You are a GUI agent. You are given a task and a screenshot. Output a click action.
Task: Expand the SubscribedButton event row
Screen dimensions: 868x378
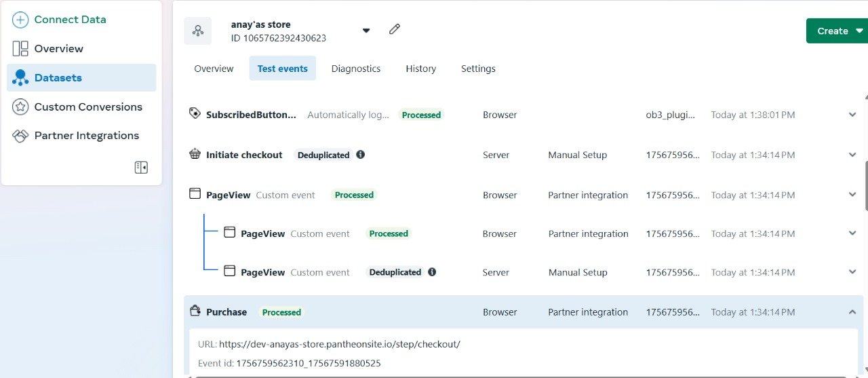(x=852, y=115)
